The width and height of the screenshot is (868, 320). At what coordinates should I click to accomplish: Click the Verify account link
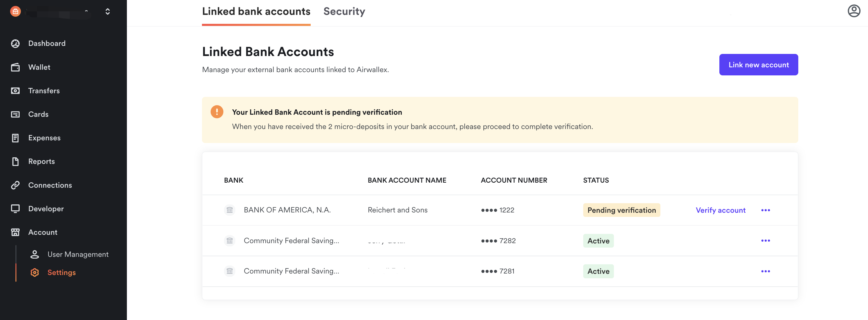click(x=721, y=210)
